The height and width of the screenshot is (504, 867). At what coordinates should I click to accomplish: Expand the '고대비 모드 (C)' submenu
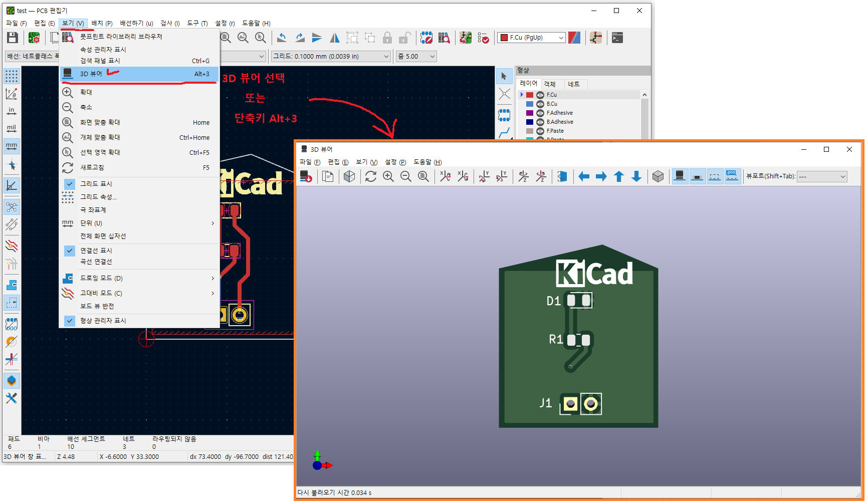(139, 293)
